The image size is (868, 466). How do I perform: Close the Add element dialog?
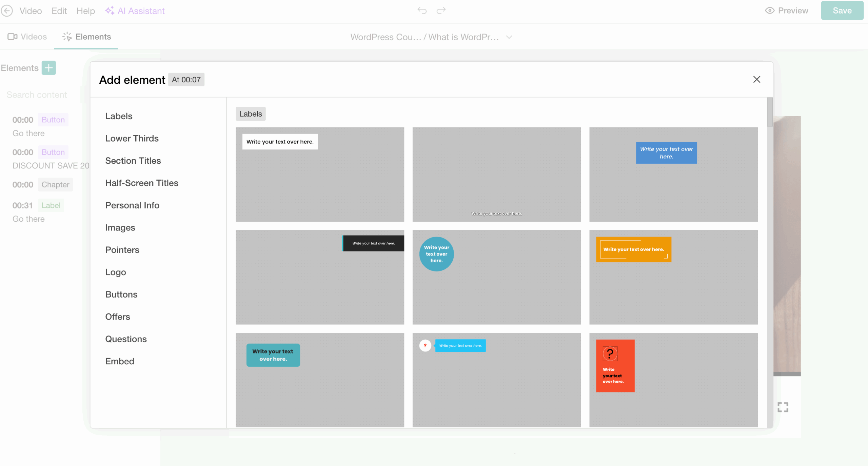(756, 79)
